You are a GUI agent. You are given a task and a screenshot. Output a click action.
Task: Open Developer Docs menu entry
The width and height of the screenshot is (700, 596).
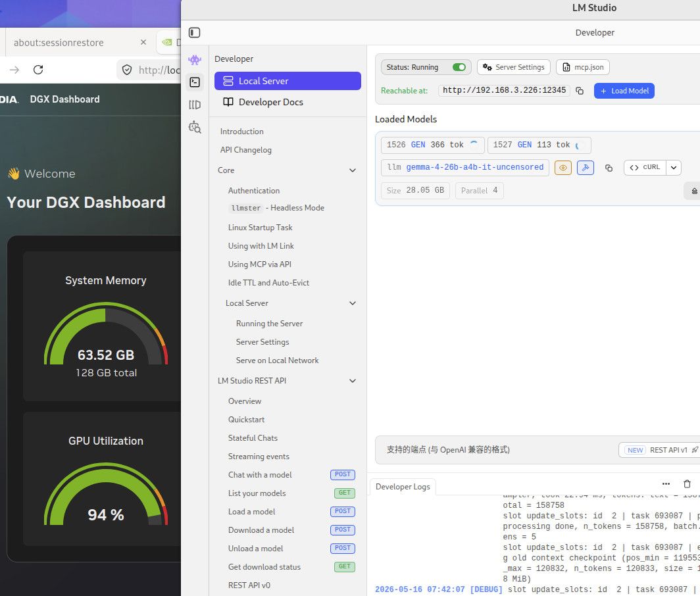click(287, 102)
